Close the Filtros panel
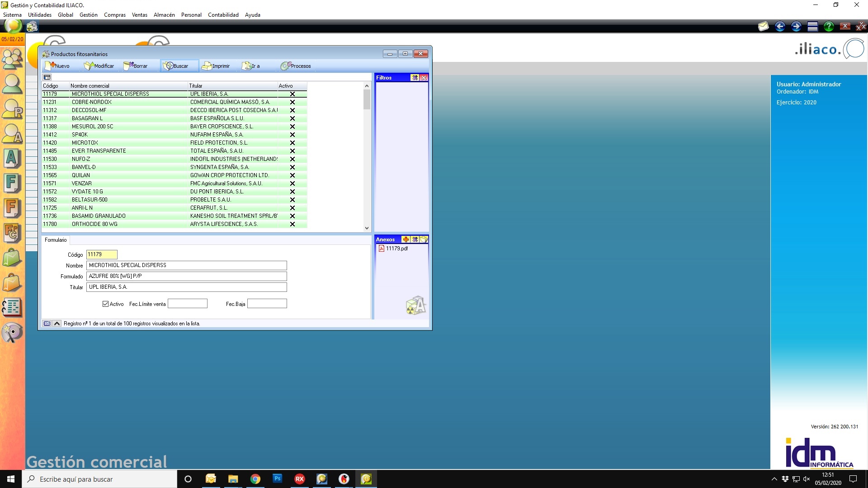 click(x=424, y=78)
